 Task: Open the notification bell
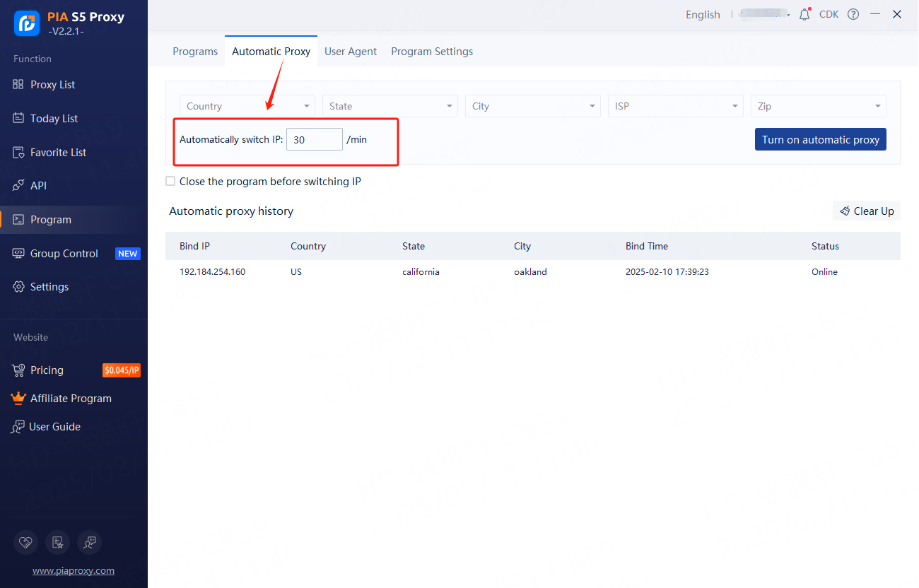[804, 14]
